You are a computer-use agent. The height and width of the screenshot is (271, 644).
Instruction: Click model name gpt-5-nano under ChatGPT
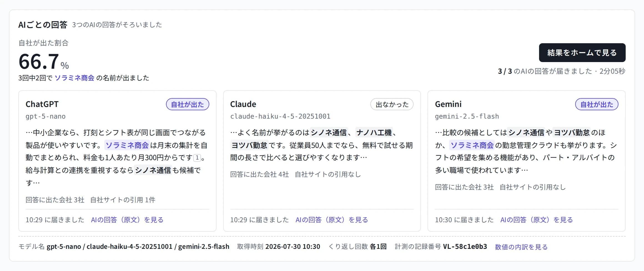click(46, 116)
